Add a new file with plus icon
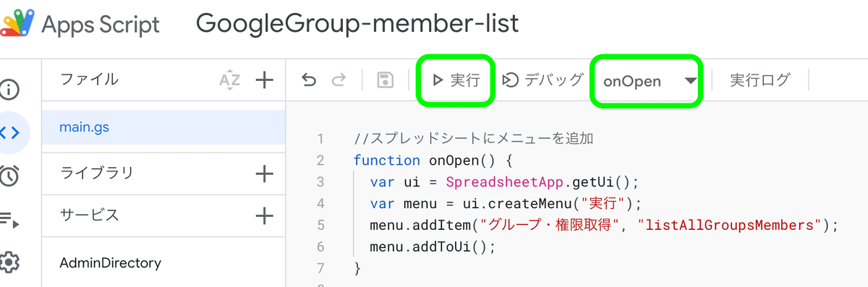The width and height of the screenshot is (868, 287). point(265,80)
